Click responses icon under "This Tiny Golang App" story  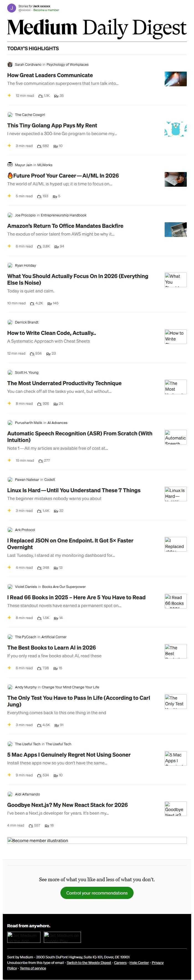[x=55, y=147]
